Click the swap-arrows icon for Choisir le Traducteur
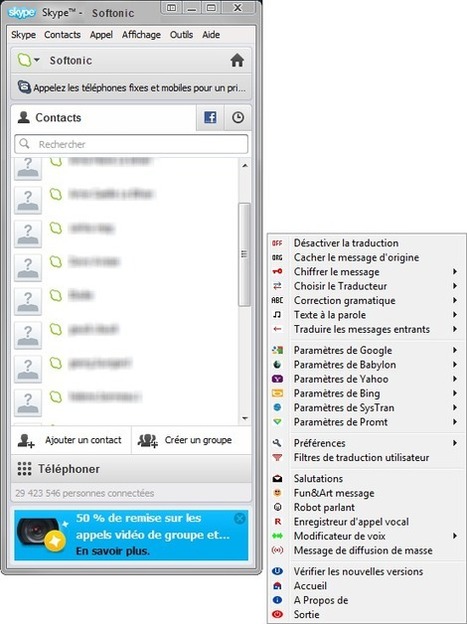This screenshot has height=624, width=467. click(x=277, y=286)
